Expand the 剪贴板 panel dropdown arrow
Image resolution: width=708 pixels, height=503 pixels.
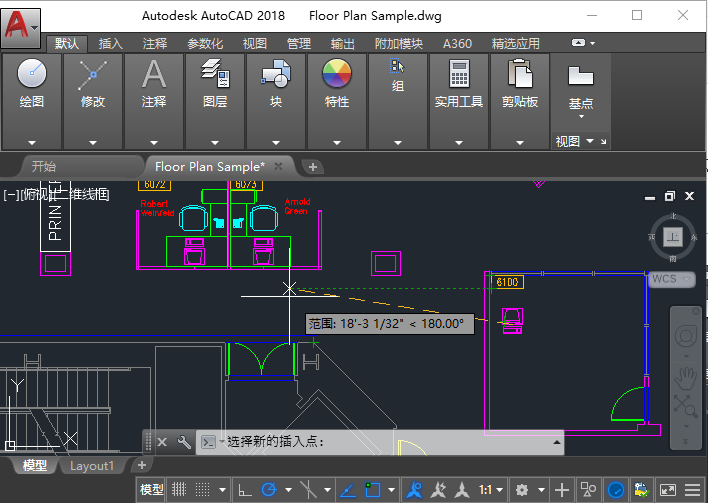(520, 143)
